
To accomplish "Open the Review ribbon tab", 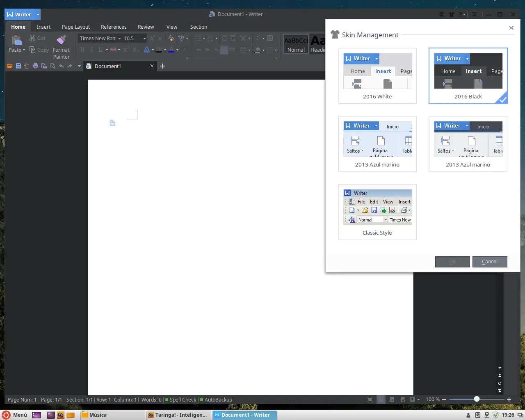I will click(x=146, y=27).
